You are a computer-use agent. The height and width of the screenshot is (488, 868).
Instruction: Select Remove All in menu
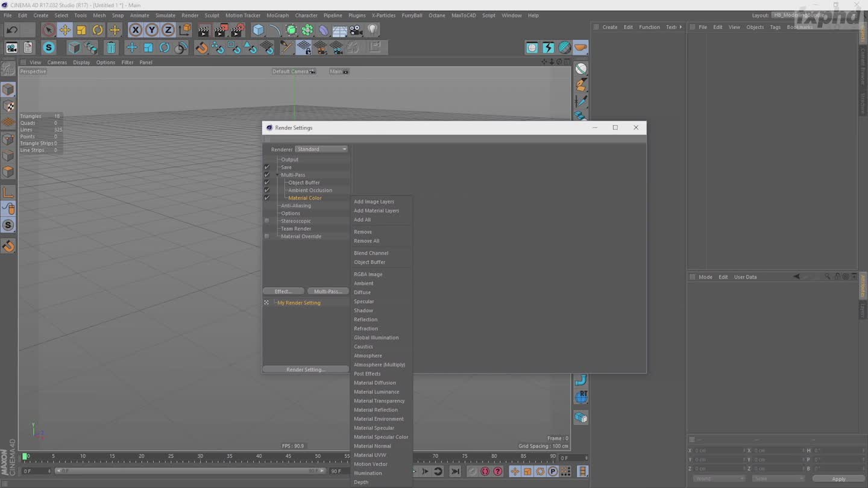point(366,241)
